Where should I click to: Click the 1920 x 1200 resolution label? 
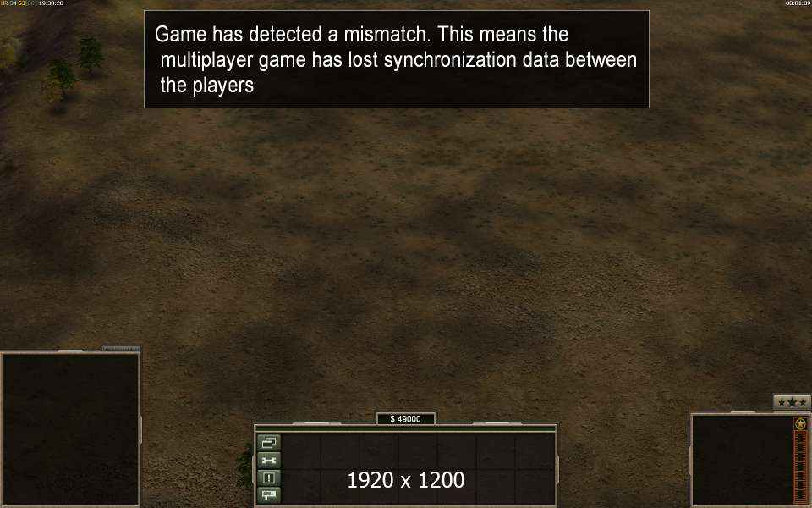406,480
